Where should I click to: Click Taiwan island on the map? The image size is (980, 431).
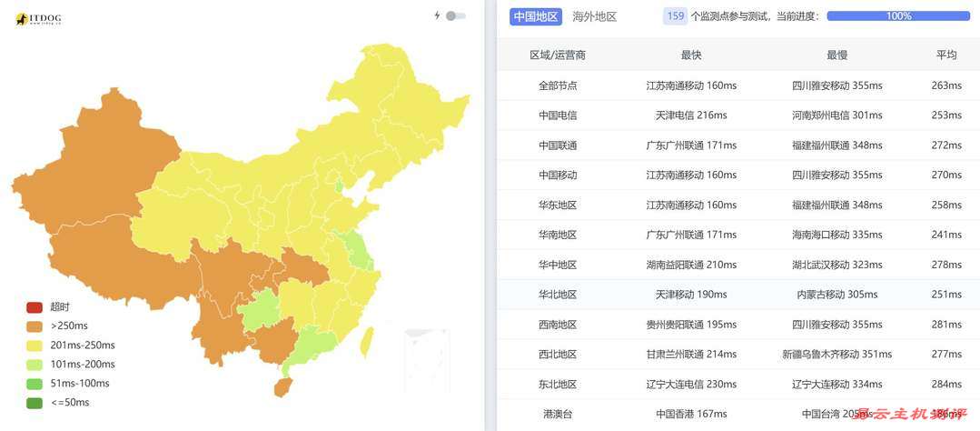[x=367, y=342]
